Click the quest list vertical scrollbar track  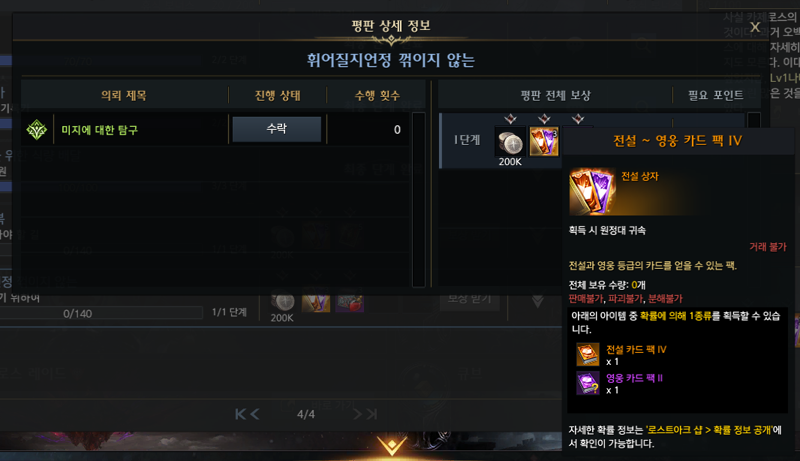coord(418,199)
